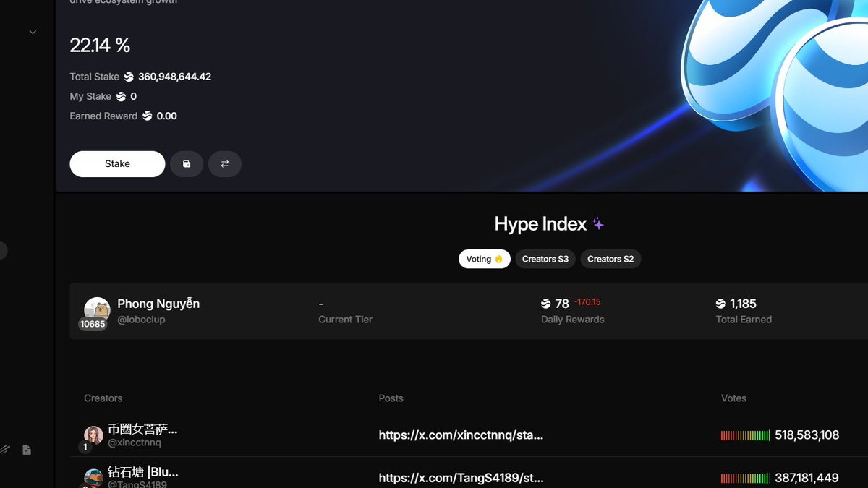This screenshot has height=488, width=868.
Task: Click the 10685 rank badge
Action: tap(93, 324)
